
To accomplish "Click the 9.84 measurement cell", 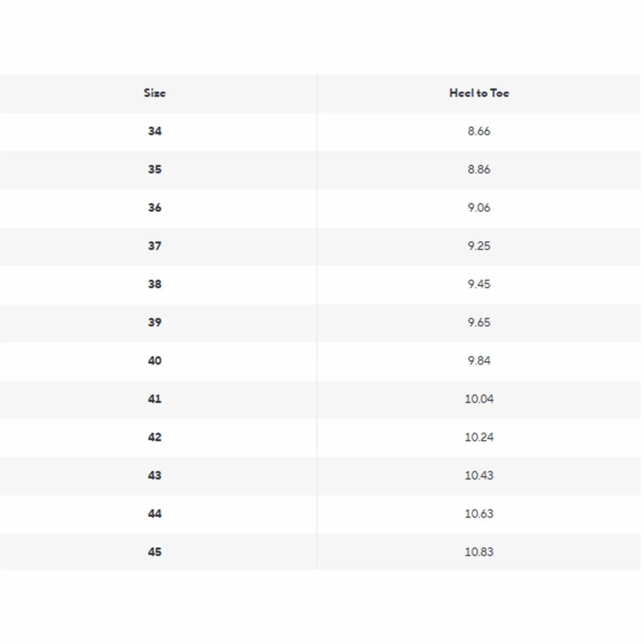I will click(x=479, y=361).
